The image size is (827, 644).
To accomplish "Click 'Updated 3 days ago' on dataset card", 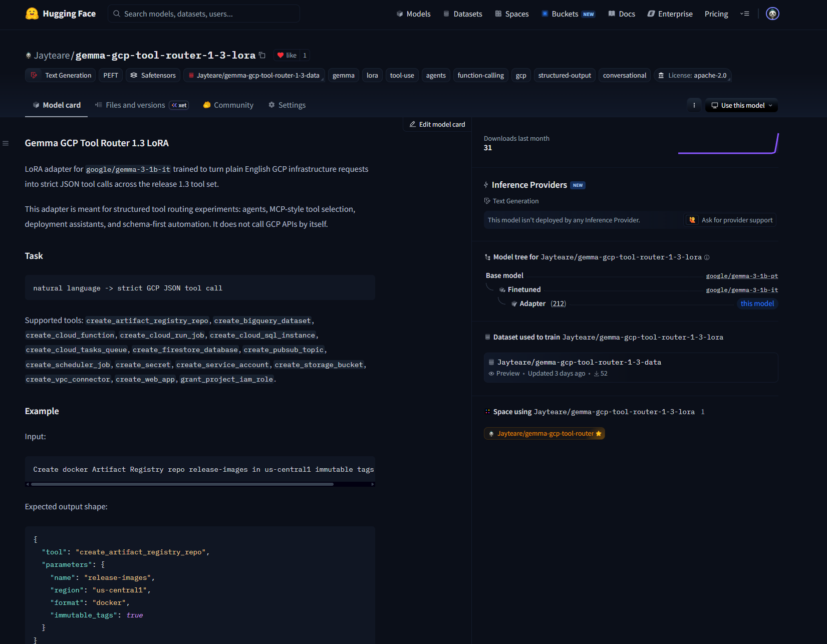I will point(557,374).
